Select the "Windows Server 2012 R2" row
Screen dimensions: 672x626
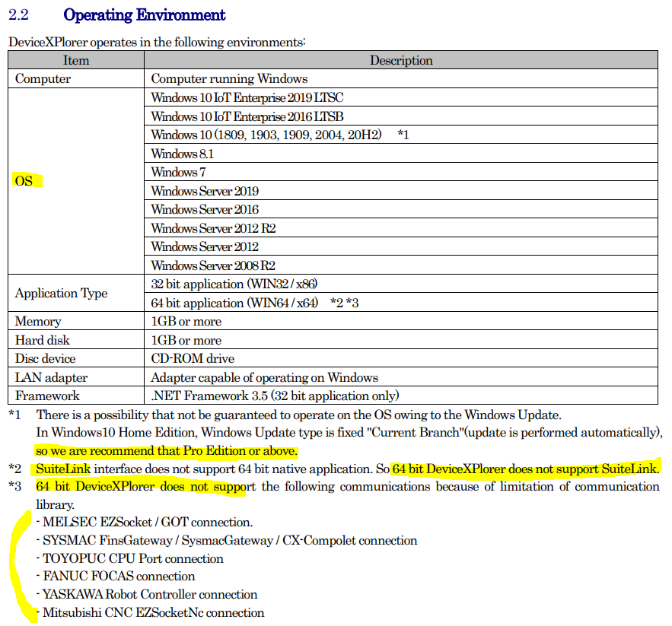point(401,228)
